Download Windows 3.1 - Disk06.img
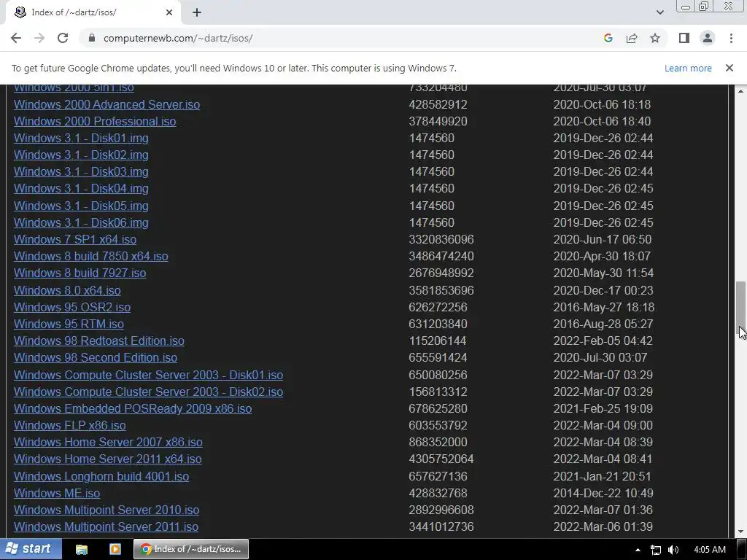The image size is (747, 560). point(81,222)
